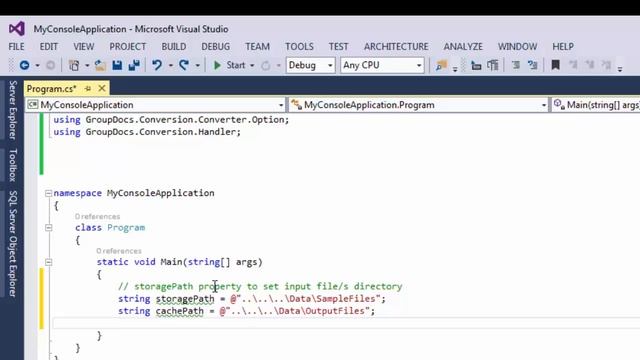Screen dimensions: 640x360
Task: Open the ANALYZE menu
Action: [x=463, y=47]
